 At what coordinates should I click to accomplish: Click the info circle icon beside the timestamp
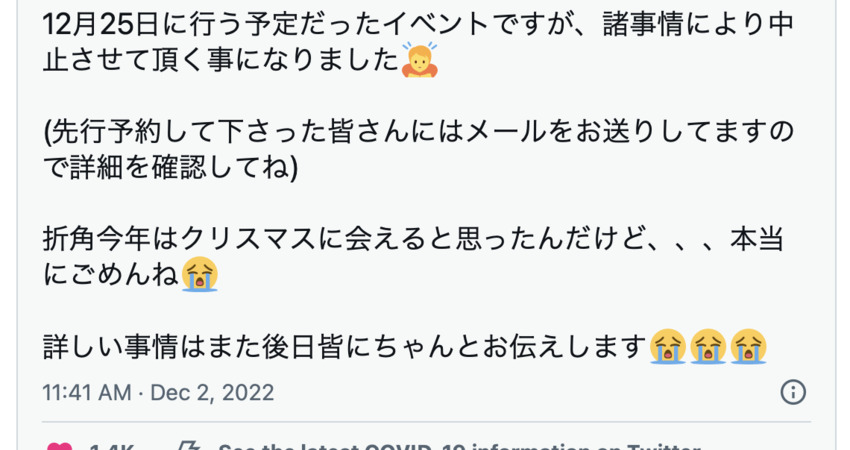(793, 392)
